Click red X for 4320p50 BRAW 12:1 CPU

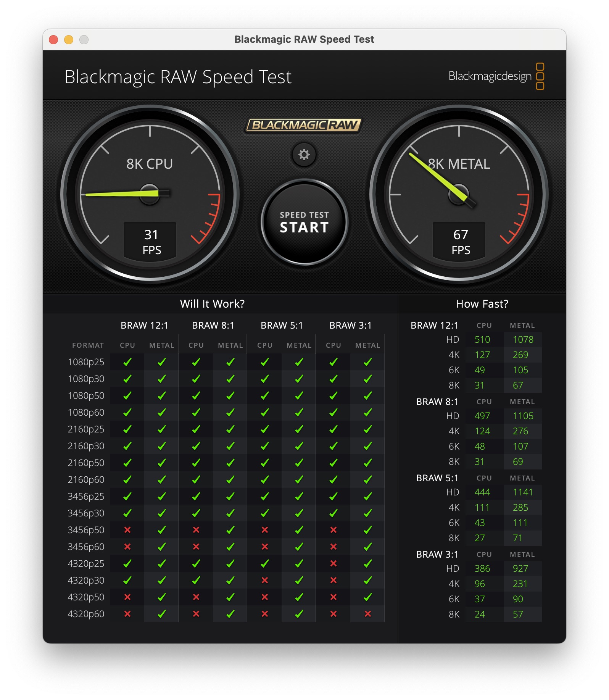(x=127, y=597)
